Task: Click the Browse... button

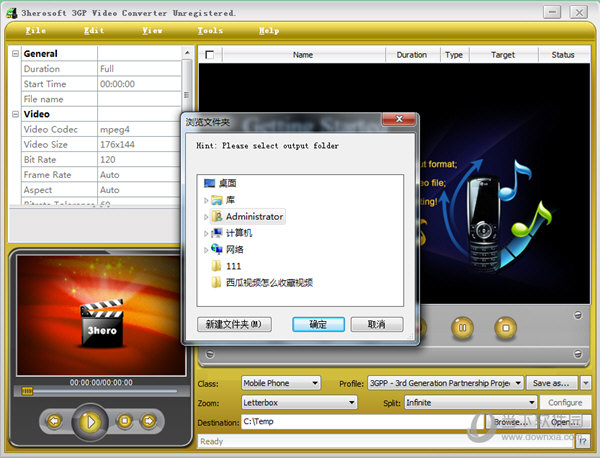Action: pos(510,422)
